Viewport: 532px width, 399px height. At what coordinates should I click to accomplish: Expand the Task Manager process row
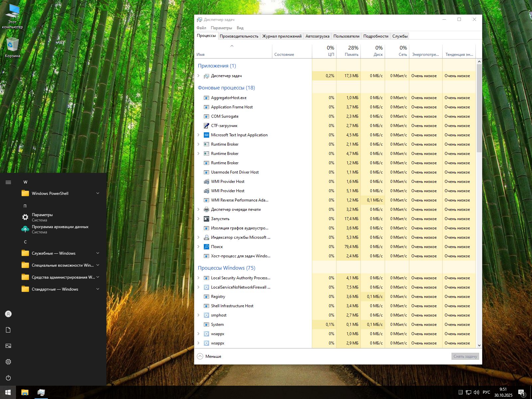click(x=199, y=76)
